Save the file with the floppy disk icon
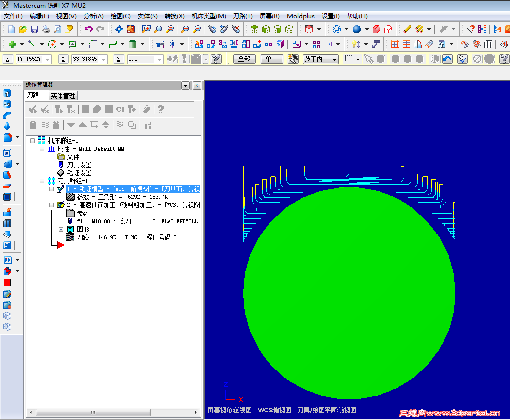 [x=34, y=29]
